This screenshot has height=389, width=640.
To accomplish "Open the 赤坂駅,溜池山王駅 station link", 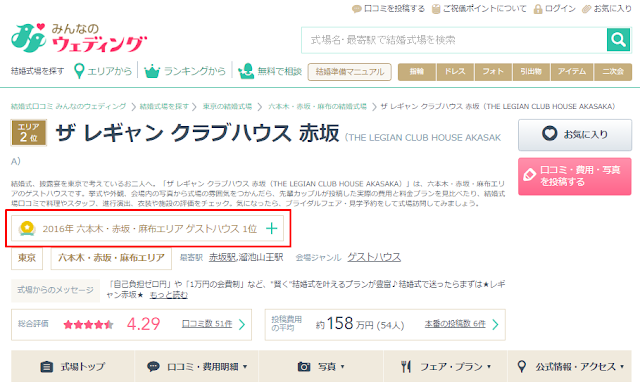I will tap(246, 258).
